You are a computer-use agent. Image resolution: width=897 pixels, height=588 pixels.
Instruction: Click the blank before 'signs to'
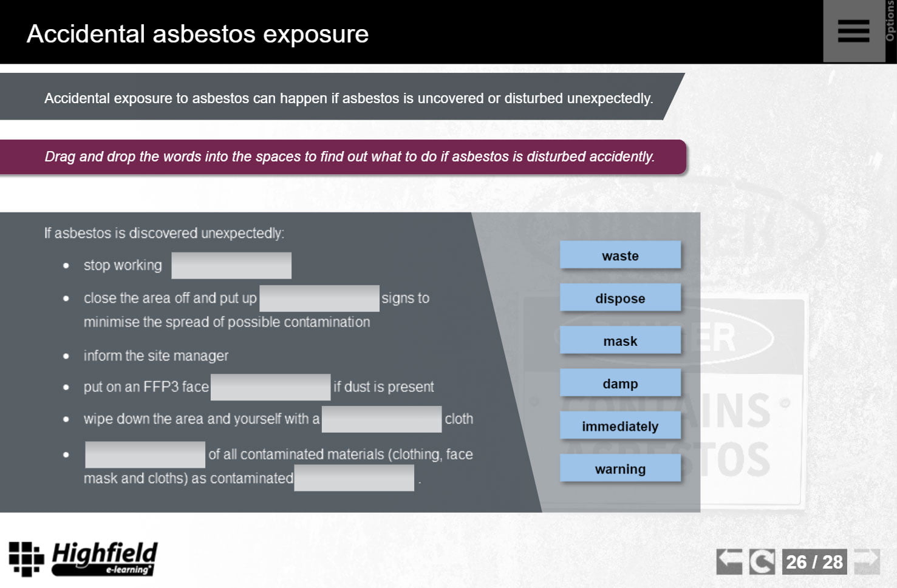[319, 299]
